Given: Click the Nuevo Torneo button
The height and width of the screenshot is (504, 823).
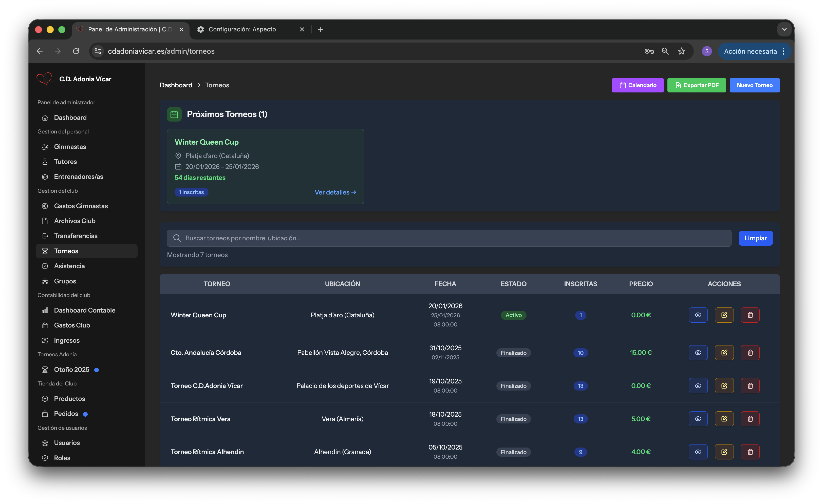Looking at the screenshot, I should point(755,85).
